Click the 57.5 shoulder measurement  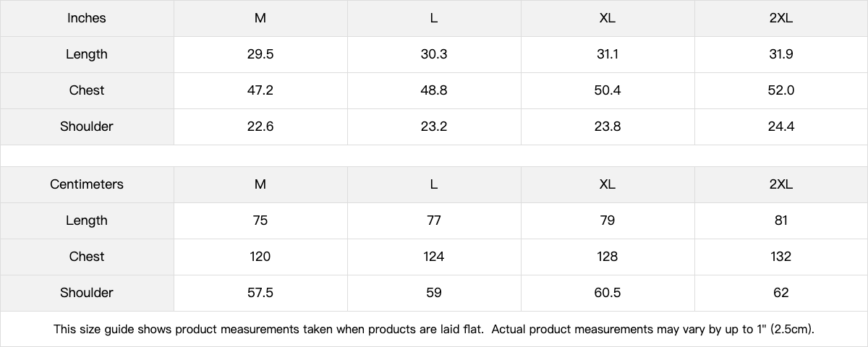pos(260,293)
